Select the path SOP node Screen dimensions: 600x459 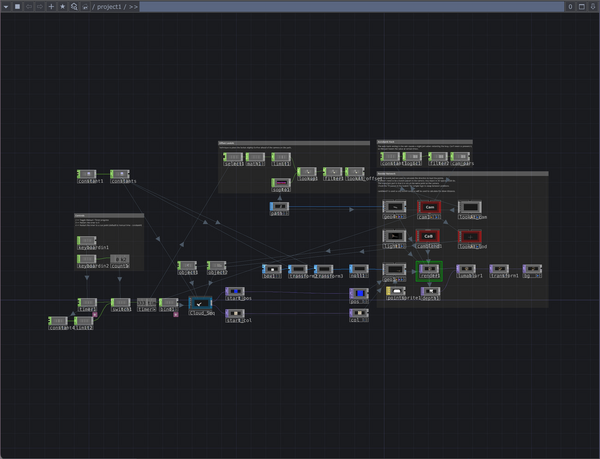279,207
